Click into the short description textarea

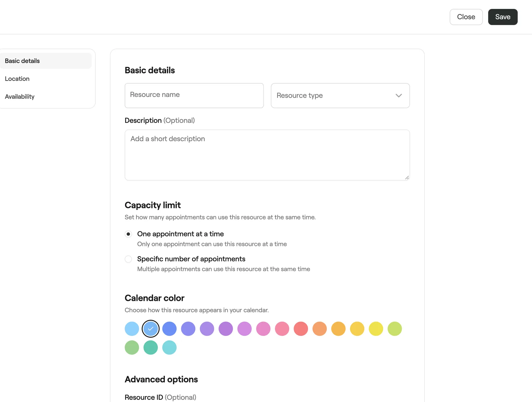(267, 155)
